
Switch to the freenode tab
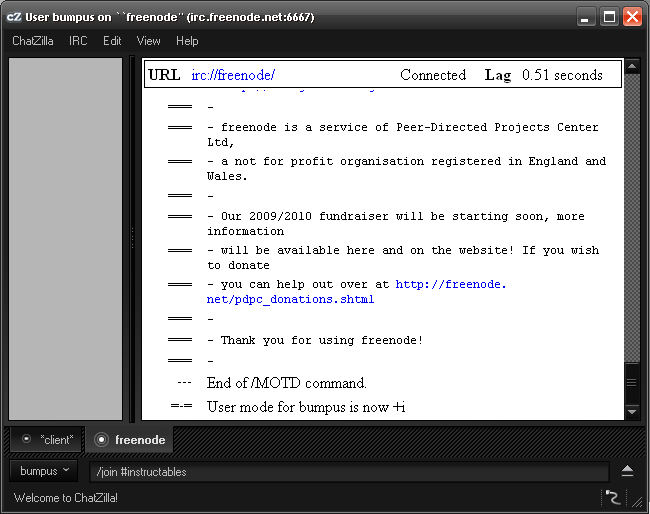130,439
